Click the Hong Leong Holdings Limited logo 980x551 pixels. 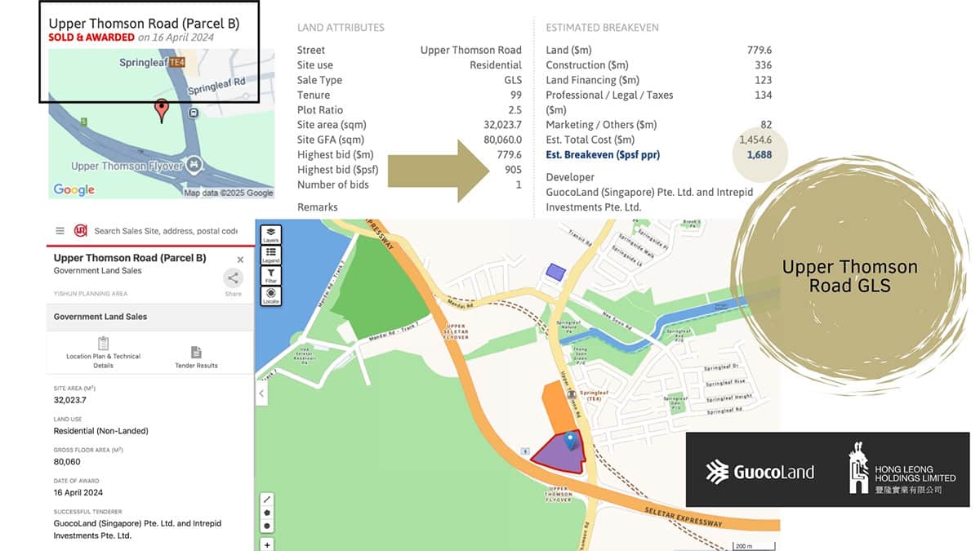coord(902,468)
